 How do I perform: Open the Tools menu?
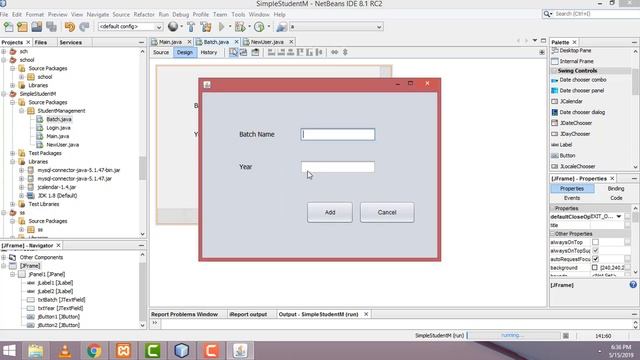coord(238,14)
